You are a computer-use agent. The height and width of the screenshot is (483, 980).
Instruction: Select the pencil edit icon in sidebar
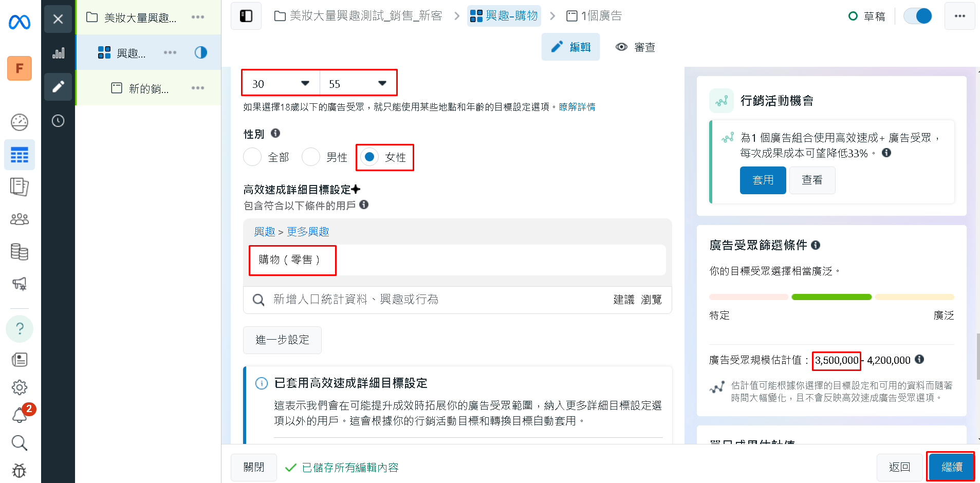pyautogui.click(x=58, y=87)
